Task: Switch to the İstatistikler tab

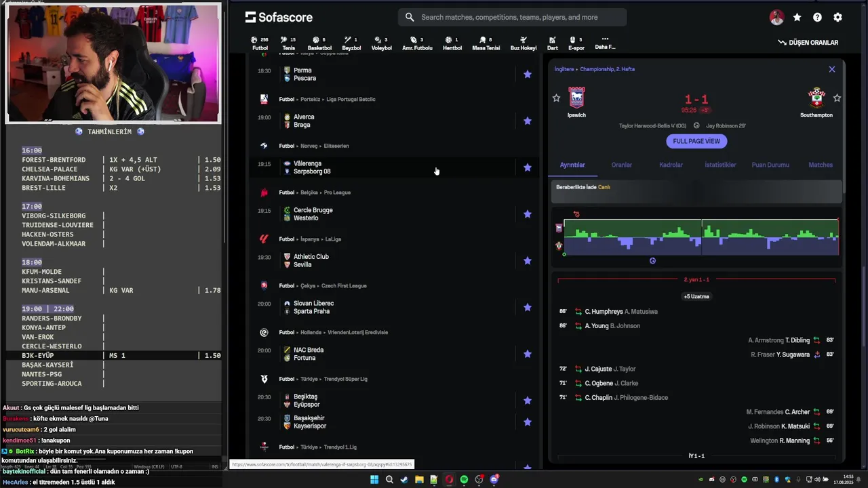Action: click(720, 165)
